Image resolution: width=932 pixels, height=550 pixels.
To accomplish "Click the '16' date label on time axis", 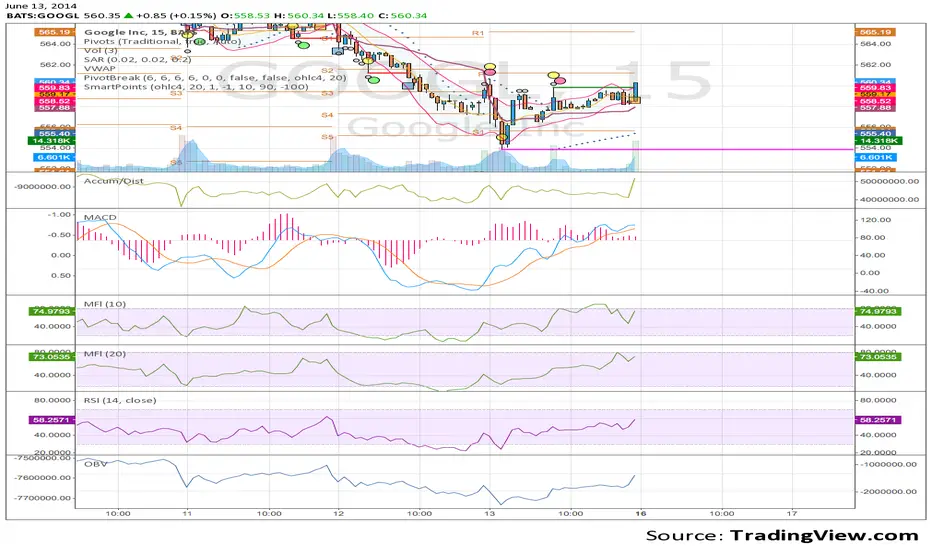I will pos(640,513).
